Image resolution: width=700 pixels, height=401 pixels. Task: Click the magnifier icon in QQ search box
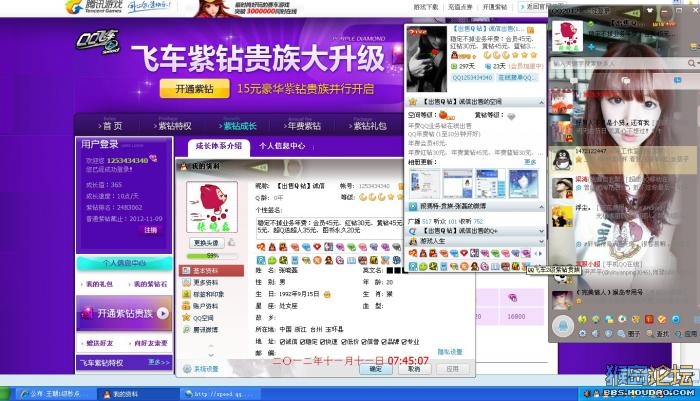(x=692, y=63)
